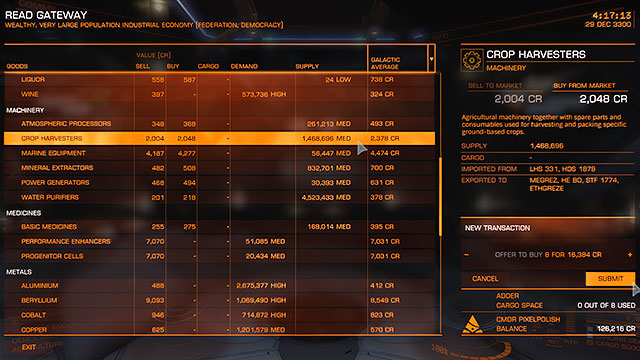The height and width of the screenshot is (360, 640).
Task: Select the Aluminium commodity row
Action: pos(220,285)
